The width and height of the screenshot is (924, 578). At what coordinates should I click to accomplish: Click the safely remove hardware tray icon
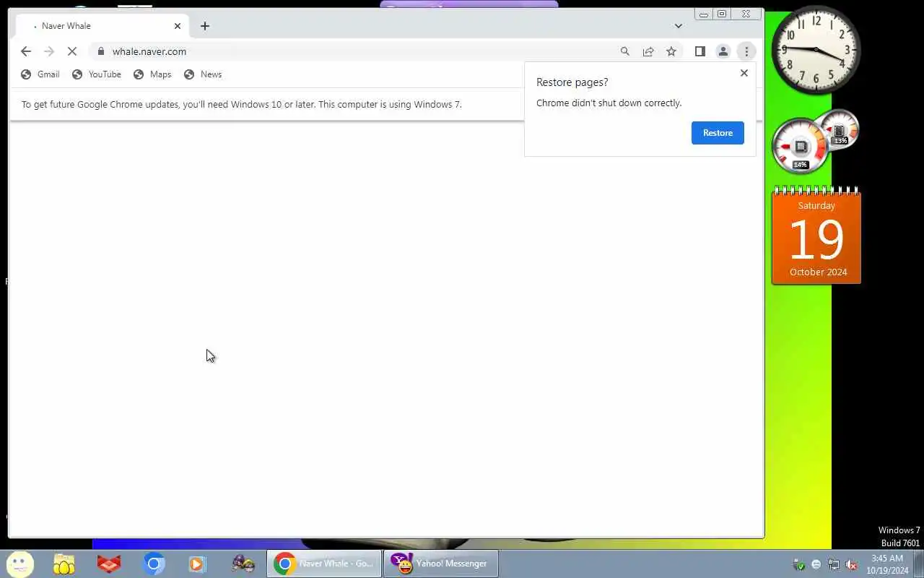pyautogui.click(x=799, y=564)
